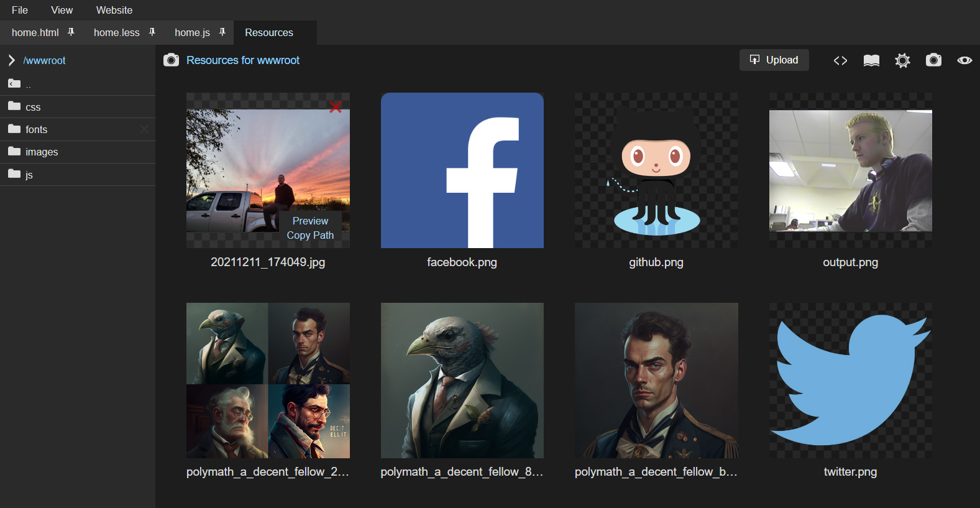Click Copy Path on the sunset image

[310, 235]
